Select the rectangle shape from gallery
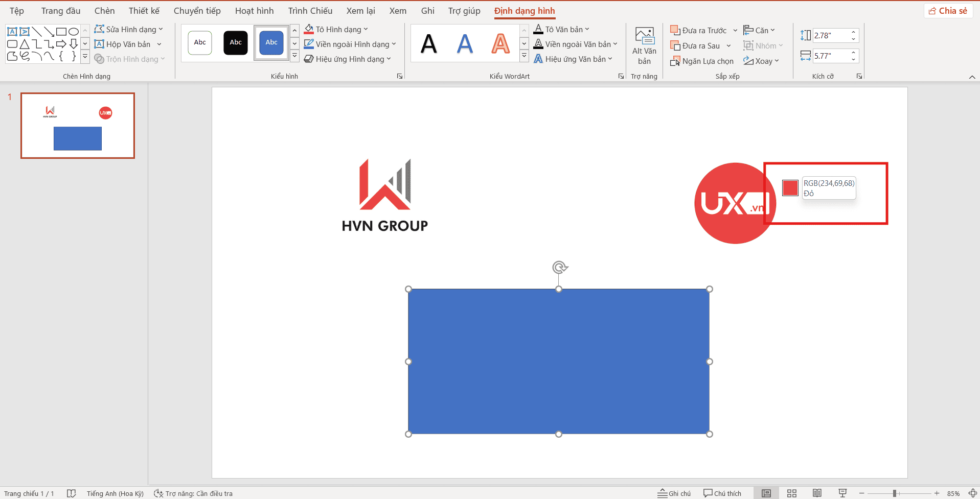The image size is (980, 499). [61, 32]
